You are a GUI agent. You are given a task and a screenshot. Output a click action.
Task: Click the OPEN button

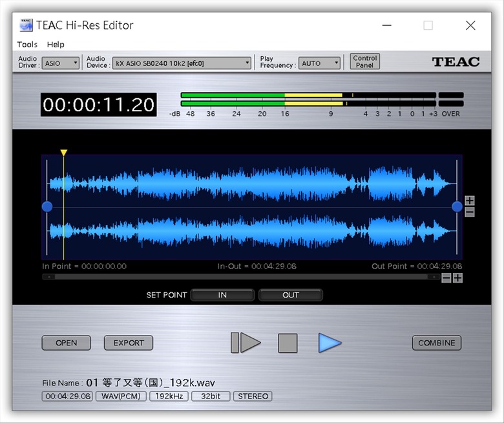tap(66, 343)
